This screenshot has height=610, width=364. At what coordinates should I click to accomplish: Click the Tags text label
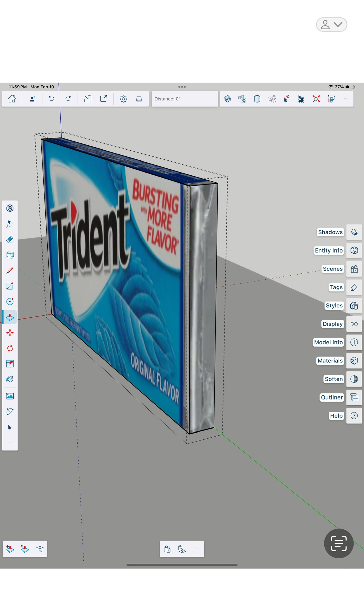tap(336, 287)
